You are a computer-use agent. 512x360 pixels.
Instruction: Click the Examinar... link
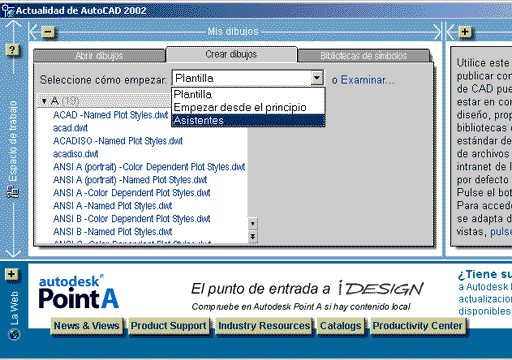point(367,80)
